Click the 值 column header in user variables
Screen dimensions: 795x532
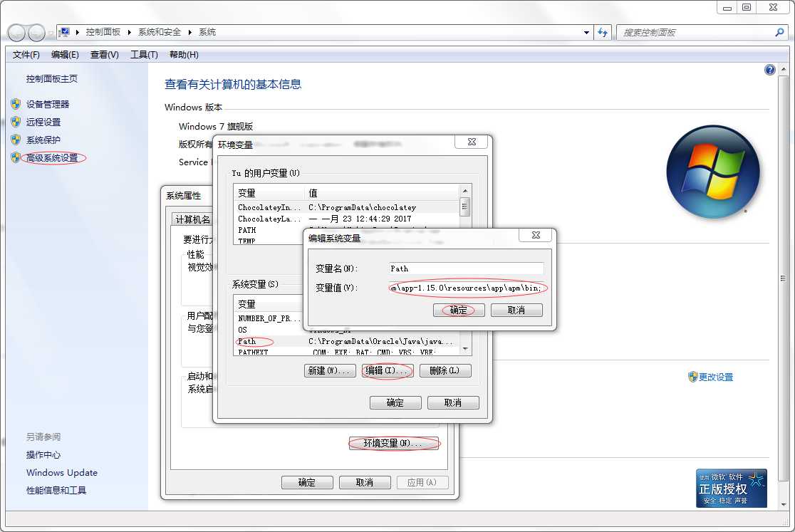coord(383,193)
